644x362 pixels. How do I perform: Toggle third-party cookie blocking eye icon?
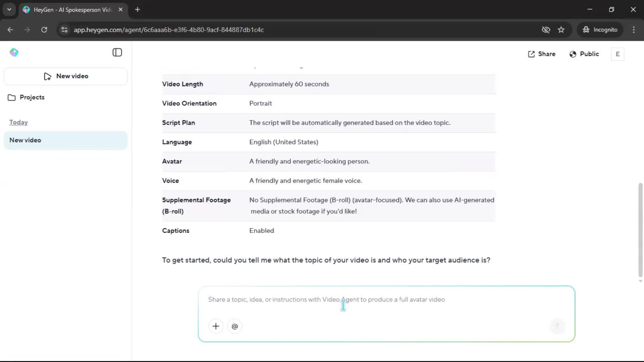click(546, 30)
